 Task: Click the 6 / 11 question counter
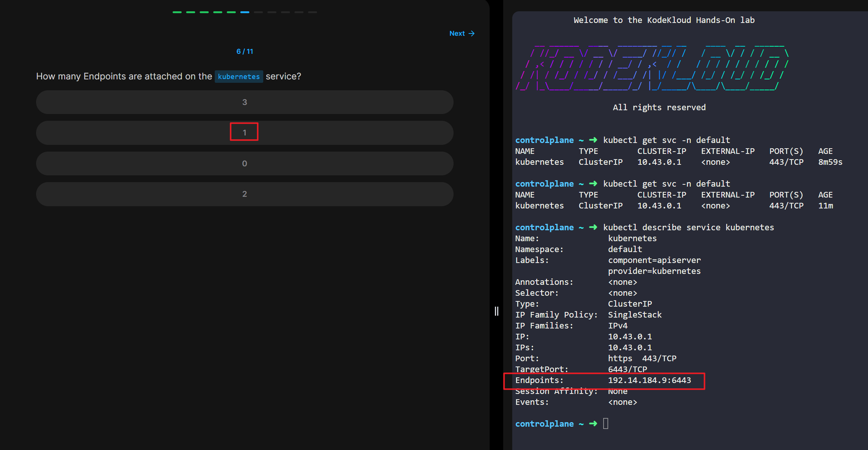point(244,52)
